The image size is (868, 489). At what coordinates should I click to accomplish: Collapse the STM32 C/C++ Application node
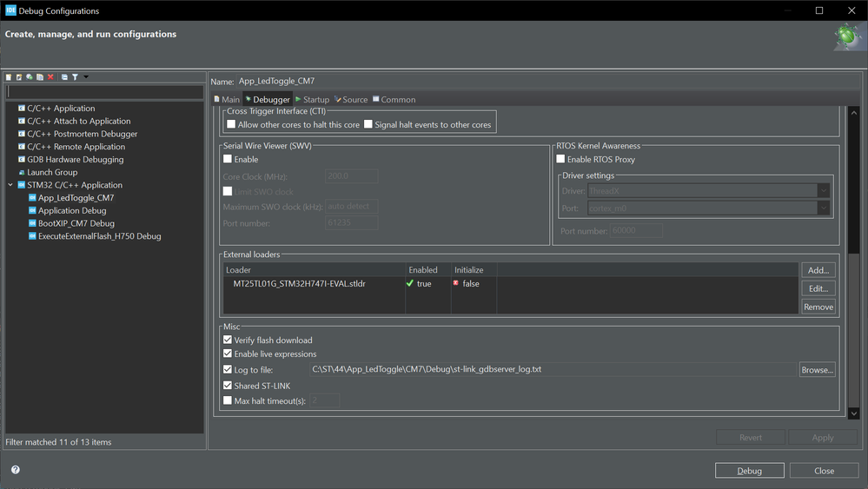pos(10,185)
